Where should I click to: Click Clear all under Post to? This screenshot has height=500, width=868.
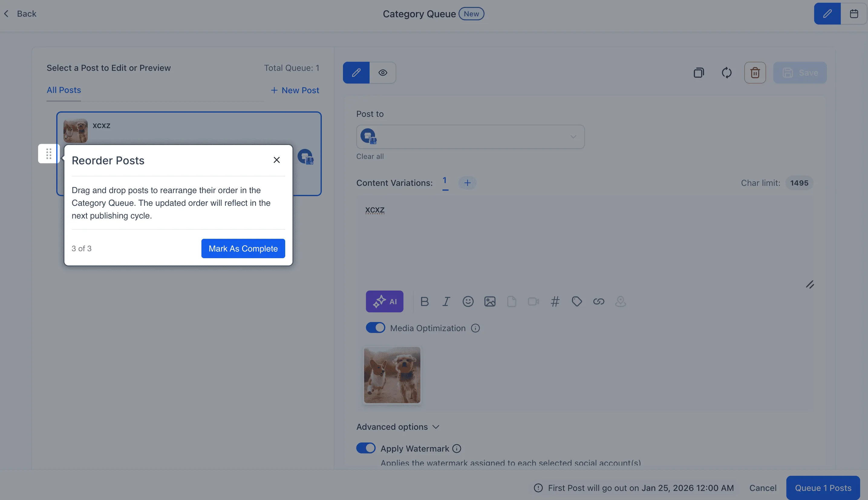(x=370, y=156)
